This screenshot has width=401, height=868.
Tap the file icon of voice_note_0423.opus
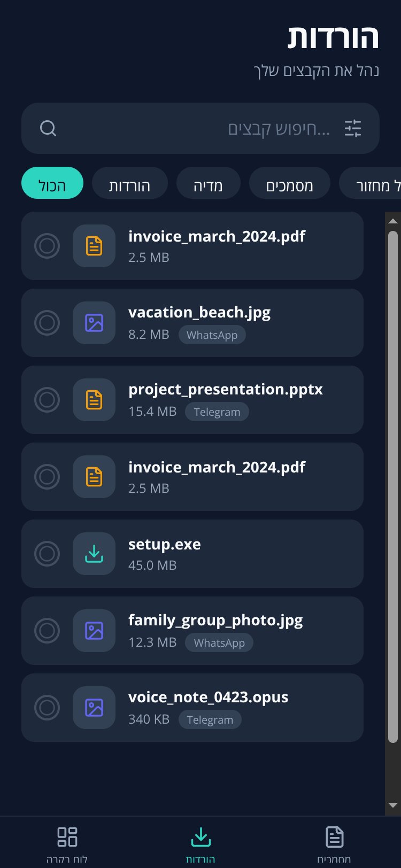(x=94, y=708)
